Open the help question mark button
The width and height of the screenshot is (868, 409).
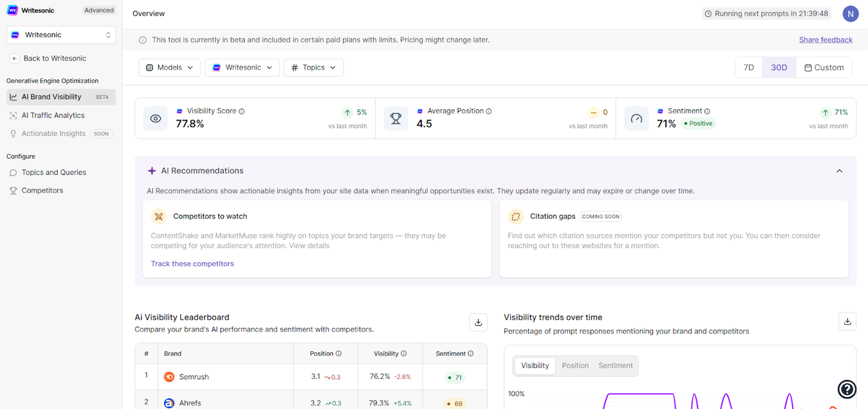[x=847, y=389]
